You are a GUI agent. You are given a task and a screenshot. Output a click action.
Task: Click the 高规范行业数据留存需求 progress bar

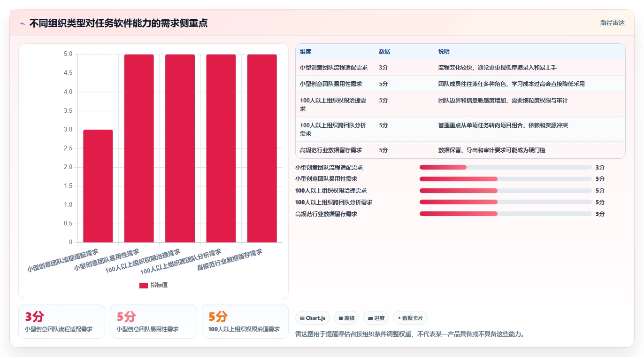click(506, 214)
